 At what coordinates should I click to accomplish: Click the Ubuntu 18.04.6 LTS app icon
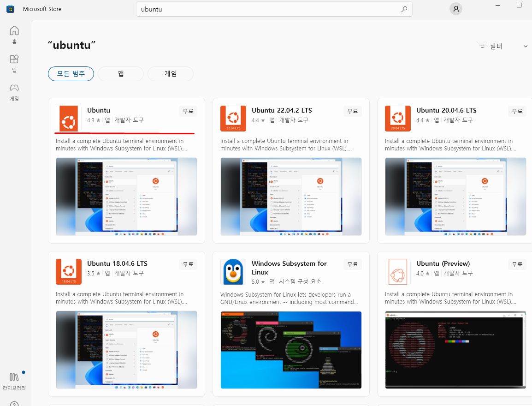tap(69, 272)
